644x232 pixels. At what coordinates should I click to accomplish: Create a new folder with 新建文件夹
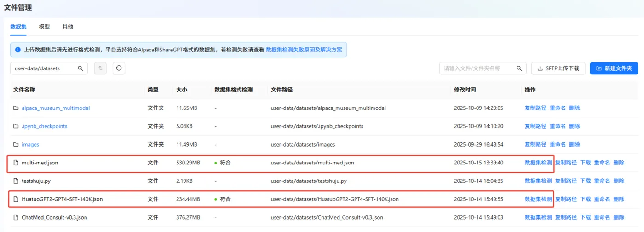pos(614,68)
